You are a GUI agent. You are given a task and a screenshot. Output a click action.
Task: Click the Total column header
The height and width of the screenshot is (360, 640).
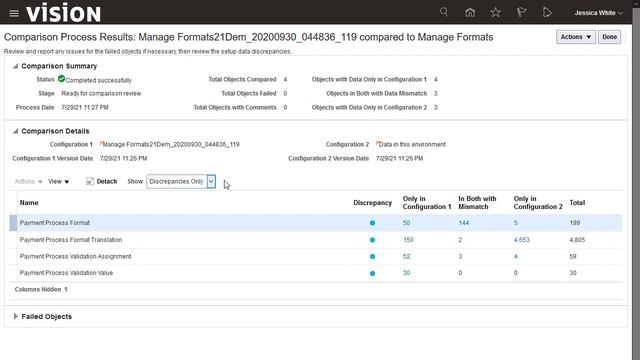click(x=577, y=203)
